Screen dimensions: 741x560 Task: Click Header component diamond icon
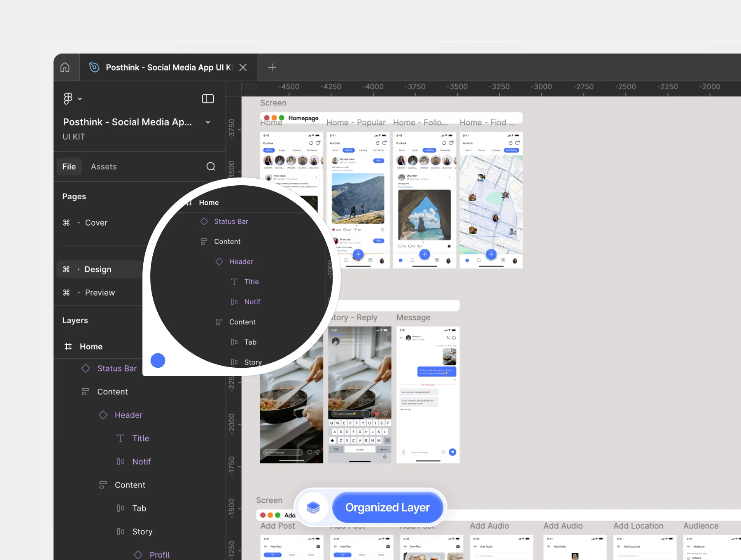[103, 415]
